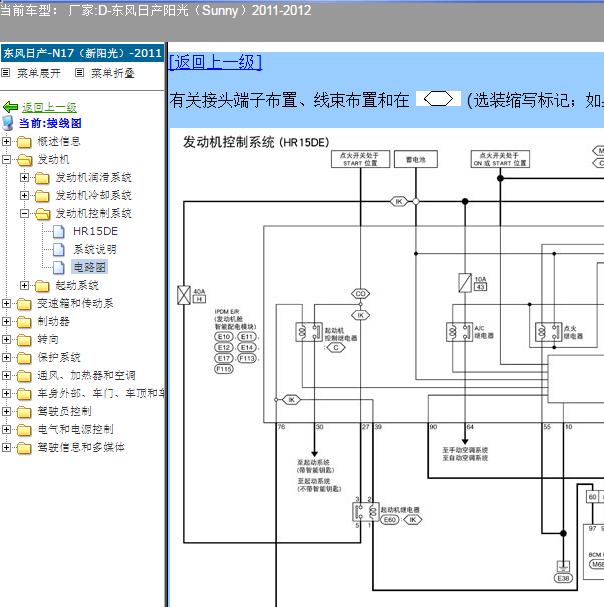604x607 pixels.
Task: Expand the 转向 node
Action: click(x=6, y=340)
